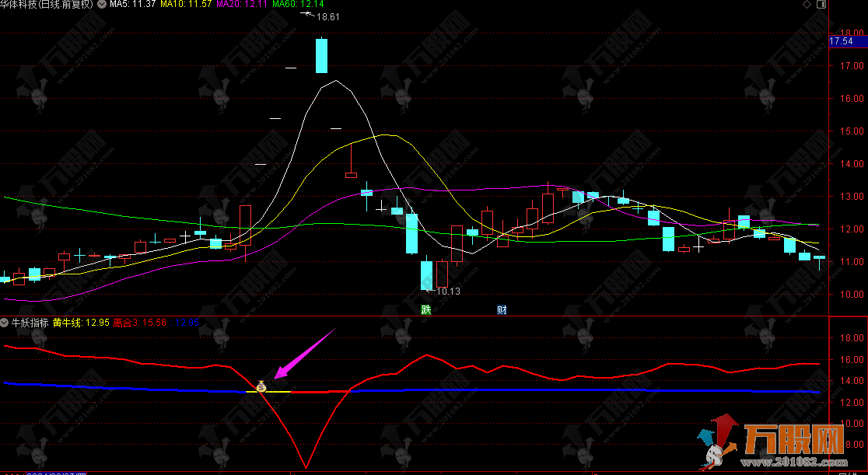Open the dropdown beside 华体科技(日线.前复权)
868x475 pixels.
(x=102, y=5)
